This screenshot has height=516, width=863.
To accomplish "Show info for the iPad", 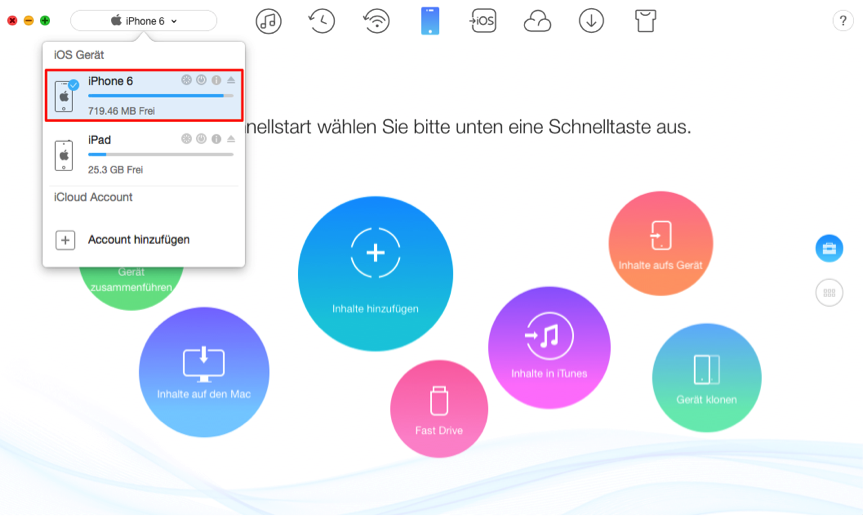I will coord(216,139).
